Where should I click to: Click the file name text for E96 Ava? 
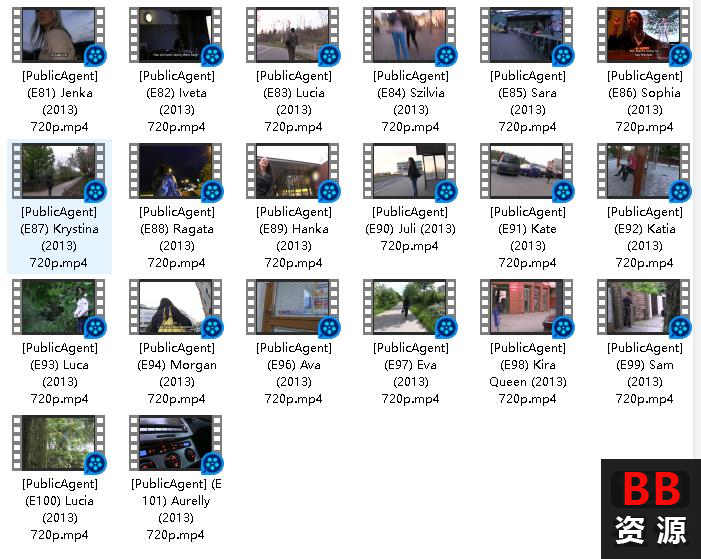click(294, 373)
